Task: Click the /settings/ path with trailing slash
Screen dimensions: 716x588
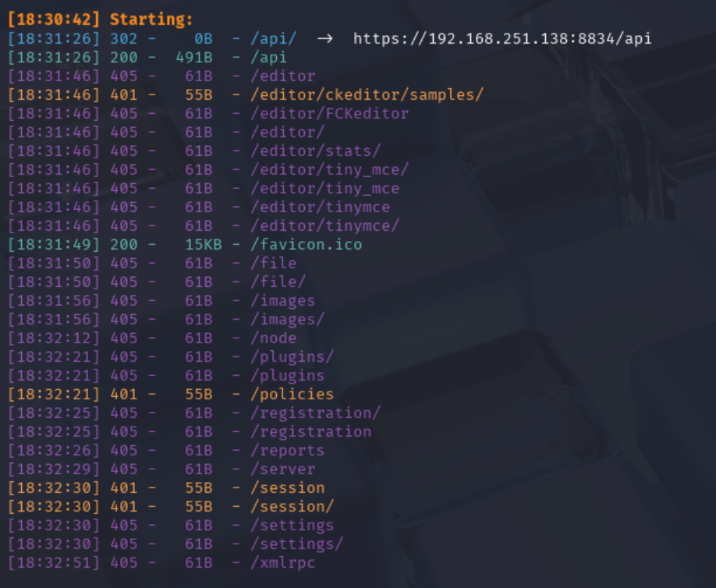Action: tap(297, 544)
